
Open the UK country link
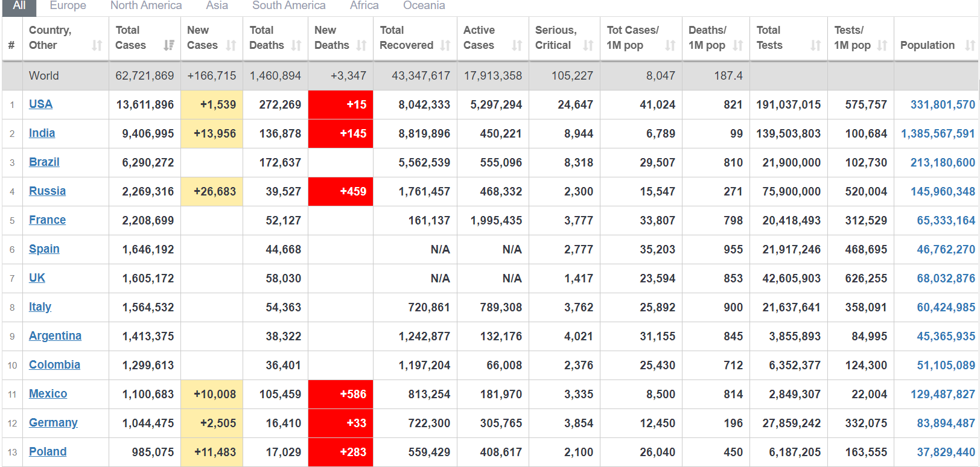[x=37, y=278]
